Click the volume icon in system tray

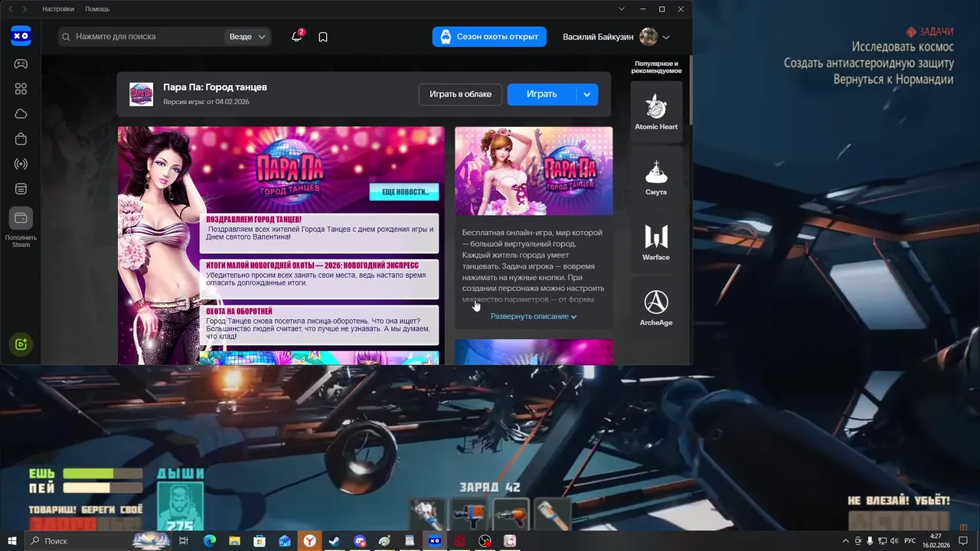894,541
